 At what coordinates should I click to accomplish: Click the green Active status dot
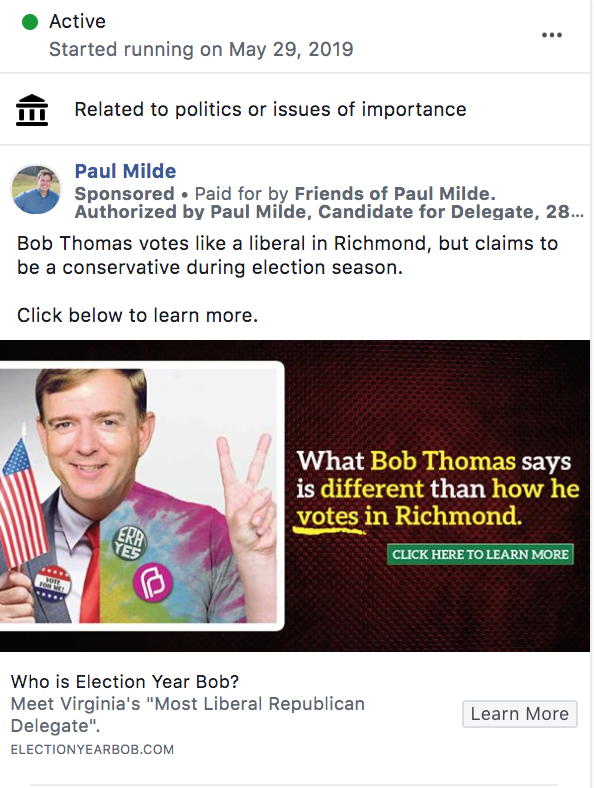click(x=30, y=22)
